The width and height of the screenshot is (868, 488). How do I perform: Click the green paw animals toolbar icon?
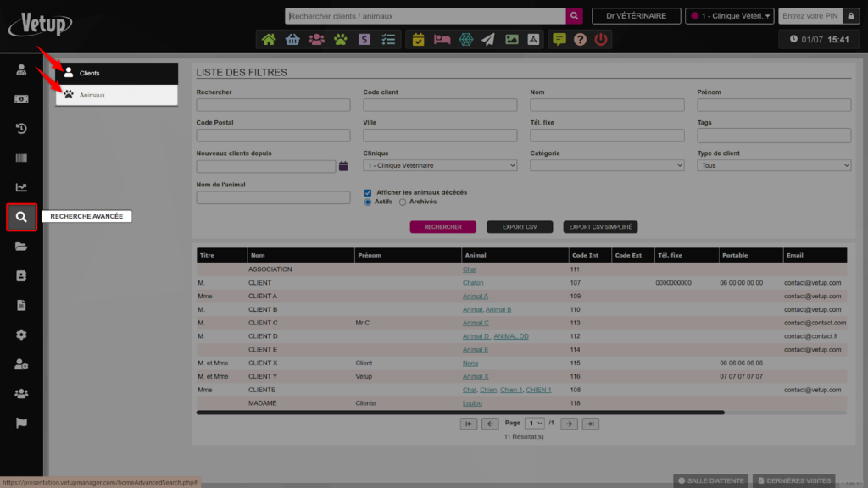[340, 39]
